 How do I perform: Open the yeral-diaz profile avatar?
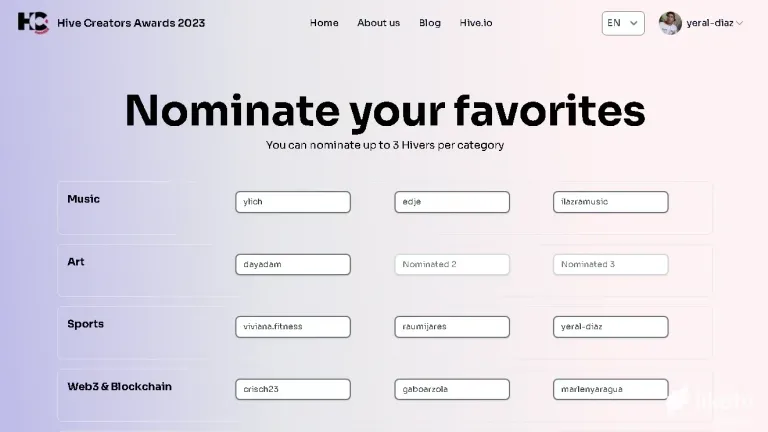670,23
